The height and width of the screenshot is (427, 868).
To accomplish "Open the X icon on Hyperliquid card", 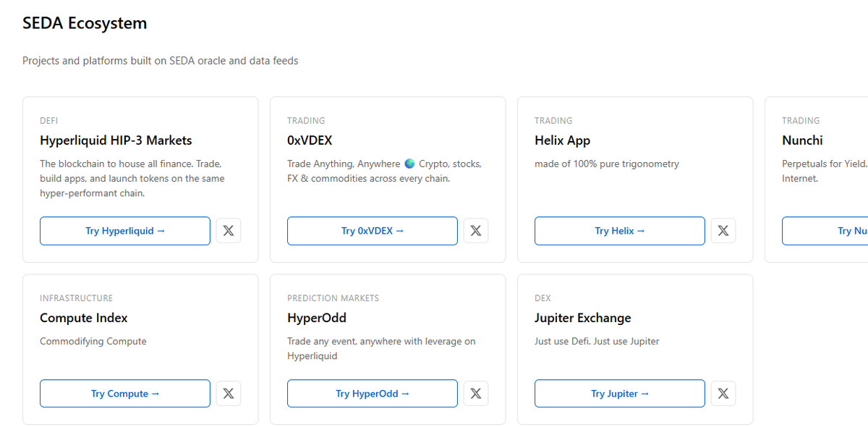I will (x=229, y=231).
